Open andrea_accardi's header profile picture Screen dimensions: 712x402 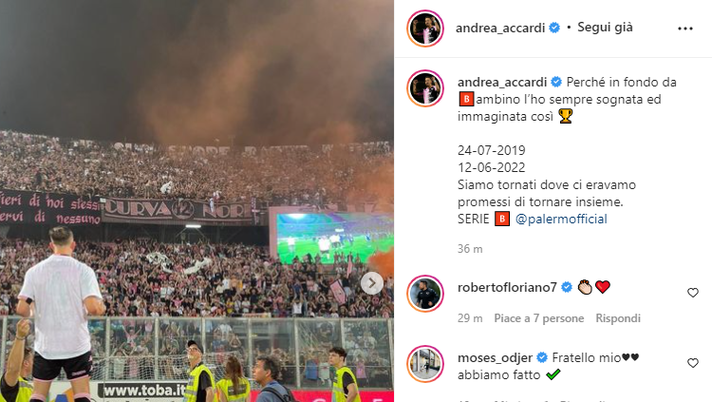(x=425, y=28)
